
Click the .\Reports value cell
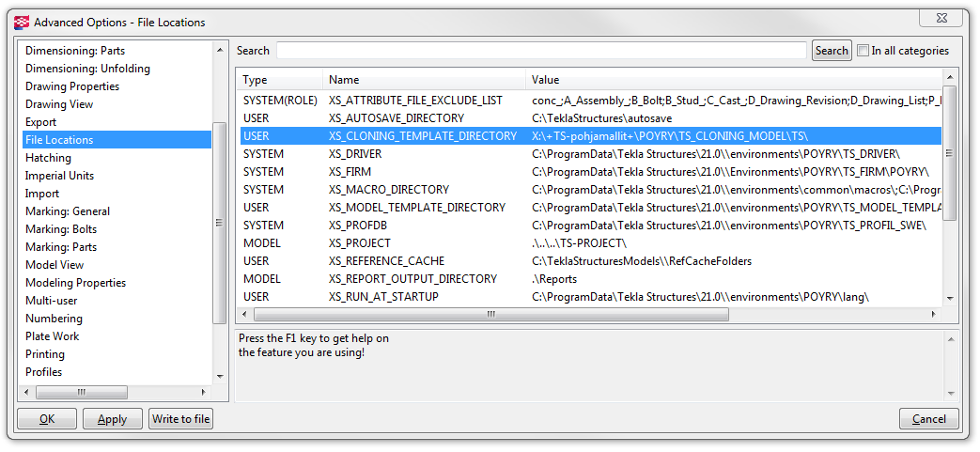[x=554, y=279]
